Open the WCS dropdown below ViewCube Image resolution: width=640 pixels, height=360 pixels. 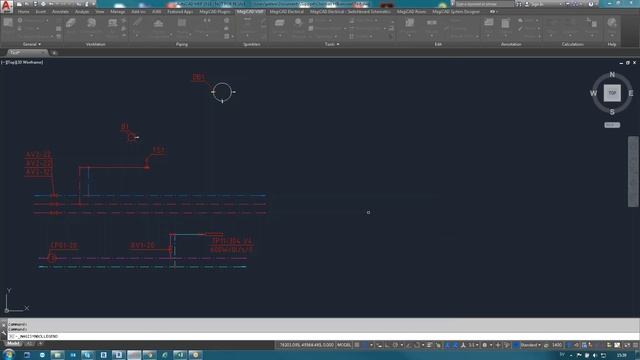tap(612, 125)
